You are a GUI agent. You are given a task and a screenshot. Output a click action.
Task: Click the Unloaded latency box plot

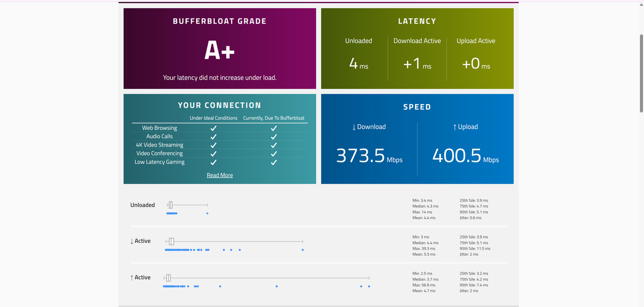point(187,205)
